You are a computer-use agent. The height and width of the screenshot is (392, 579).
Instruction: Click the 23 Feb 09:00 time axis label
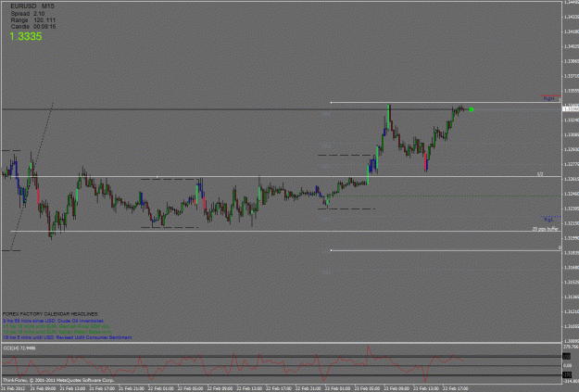(x=396, y=388)
